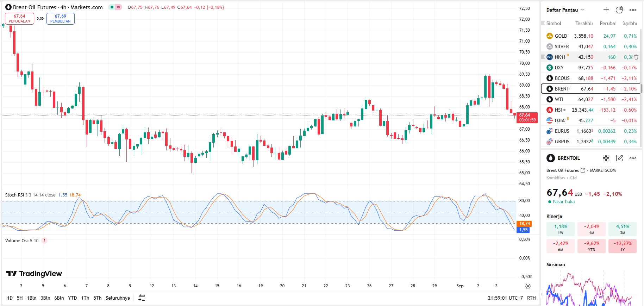Screen dimensions: 644x306
Task: Select the 1Bln time range
Action: 32,298
